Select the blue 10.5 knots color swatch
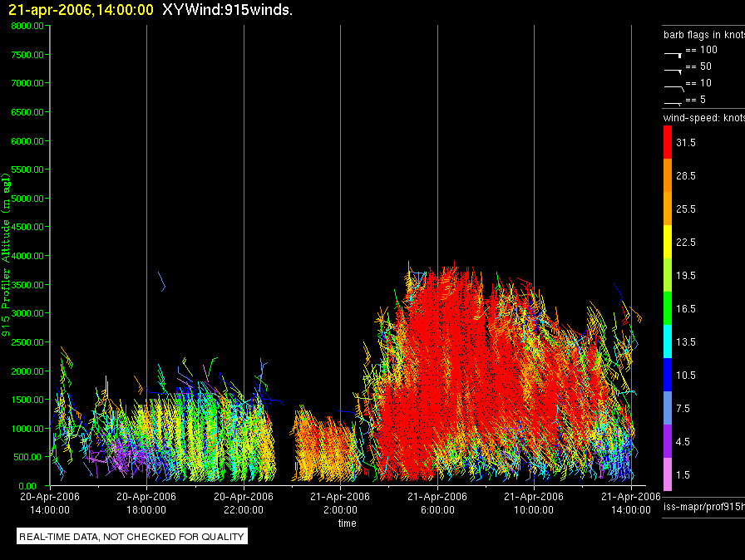The image size is (745, 560). [x=668, y=375]
